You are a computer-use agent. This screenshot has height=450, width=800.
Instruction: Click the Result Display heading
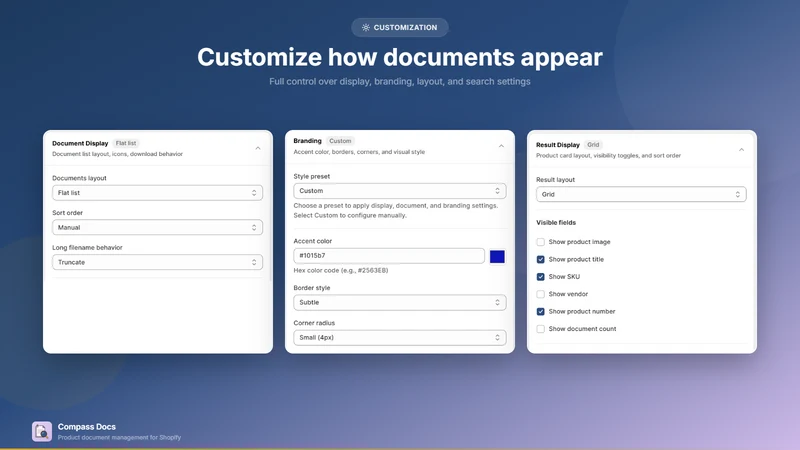(558, 145)
